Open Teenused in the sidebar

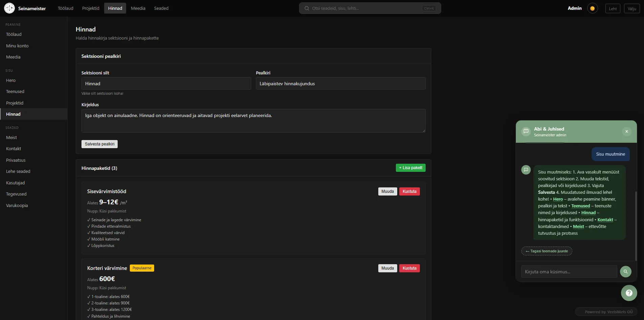tap(15, 92)
